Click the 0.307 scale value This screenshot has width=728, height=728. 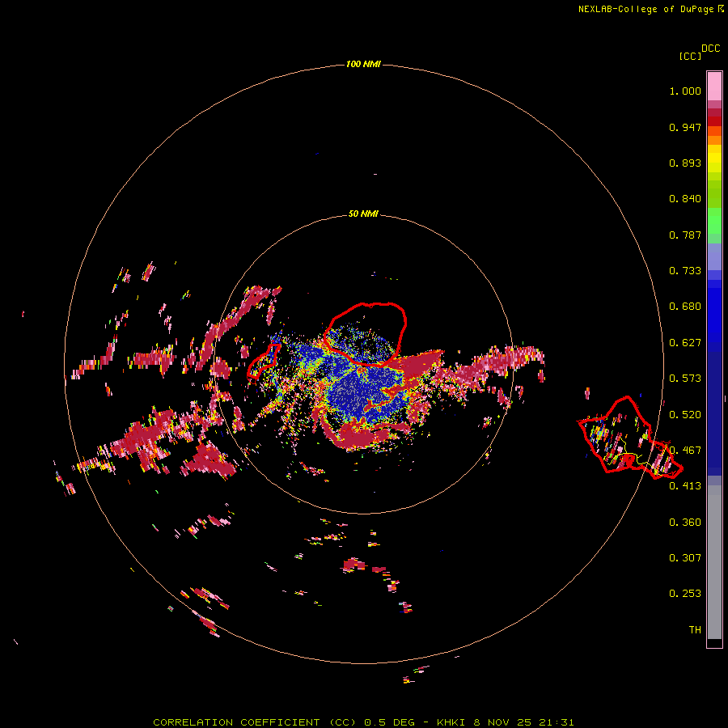[685, 558]
